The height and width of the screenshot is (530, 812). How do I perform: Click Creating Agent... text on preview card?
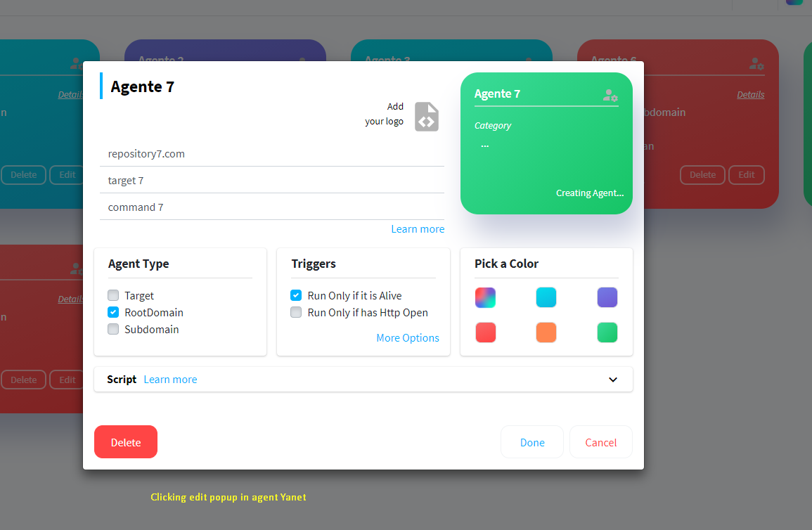pos(590,193)
